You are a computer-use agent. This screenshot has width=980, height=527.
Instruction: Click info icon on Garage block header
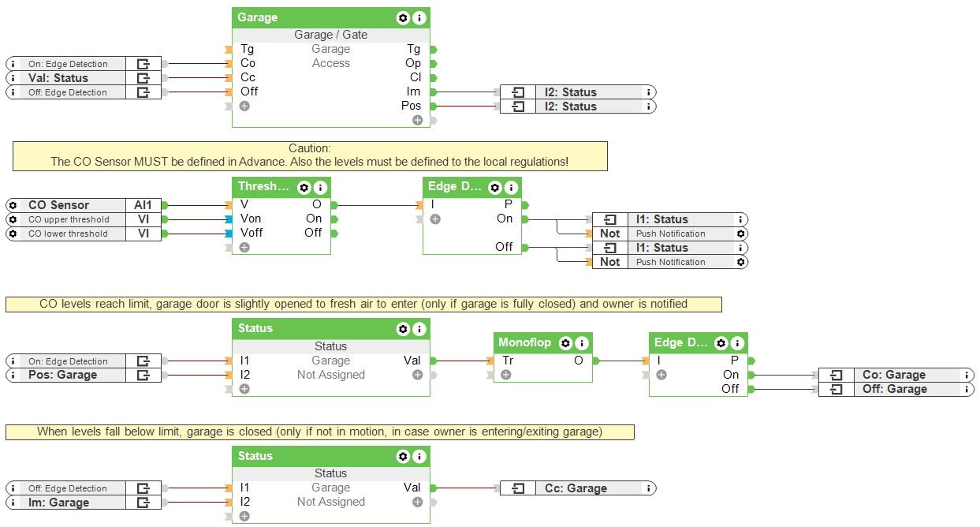point(419,17)
